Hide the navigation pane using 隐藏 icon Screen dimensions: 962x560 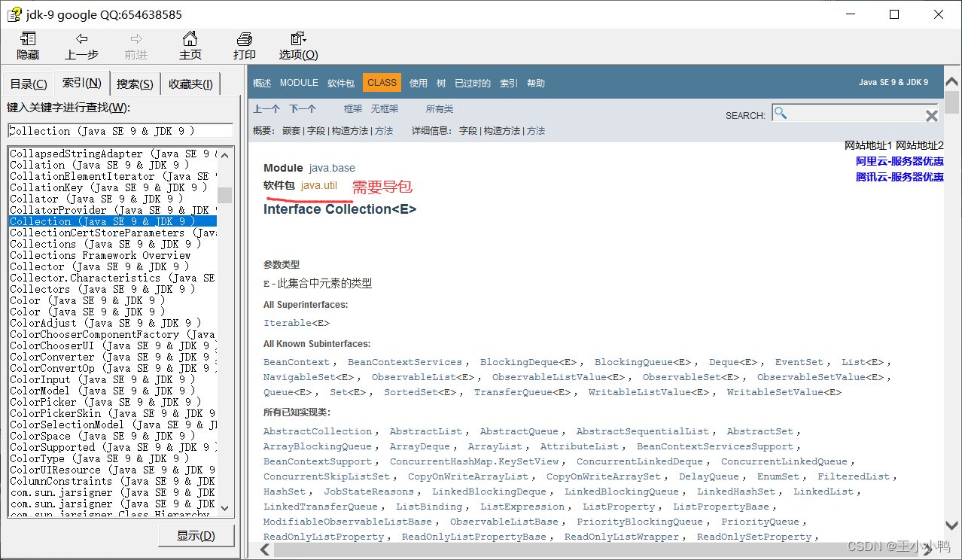click(x=27, y=46)
